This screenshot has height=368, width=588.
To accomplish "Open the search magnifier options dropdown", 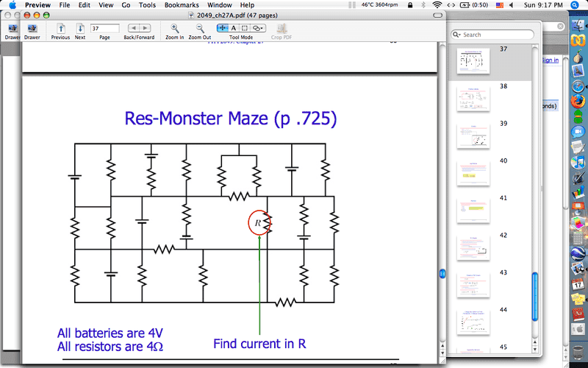I will coord(456,35).
